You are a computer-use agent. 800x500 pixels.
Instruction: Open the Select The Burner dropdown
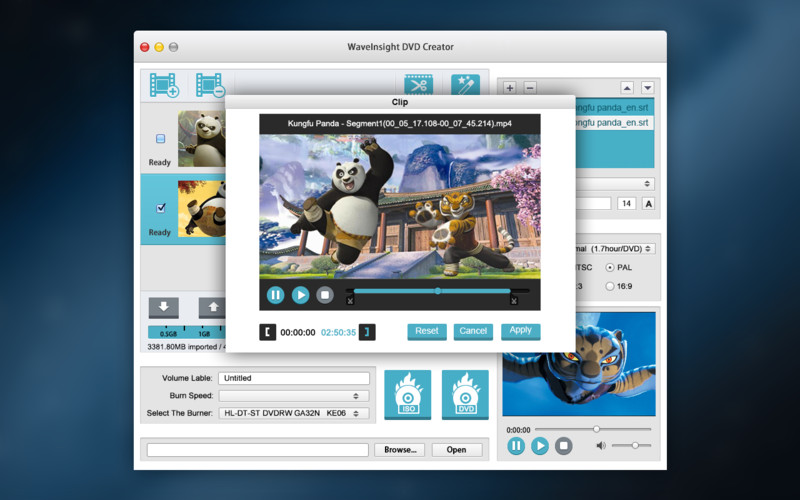(x=294, y=413)
